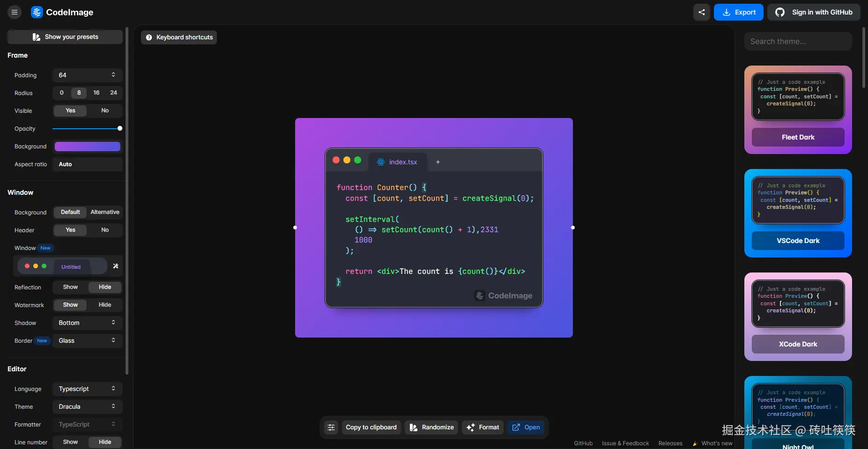Image resolution: width=868 pixels, height=449 pixels.
Task: Set frame radius to 0
Action: pos(62,93)
